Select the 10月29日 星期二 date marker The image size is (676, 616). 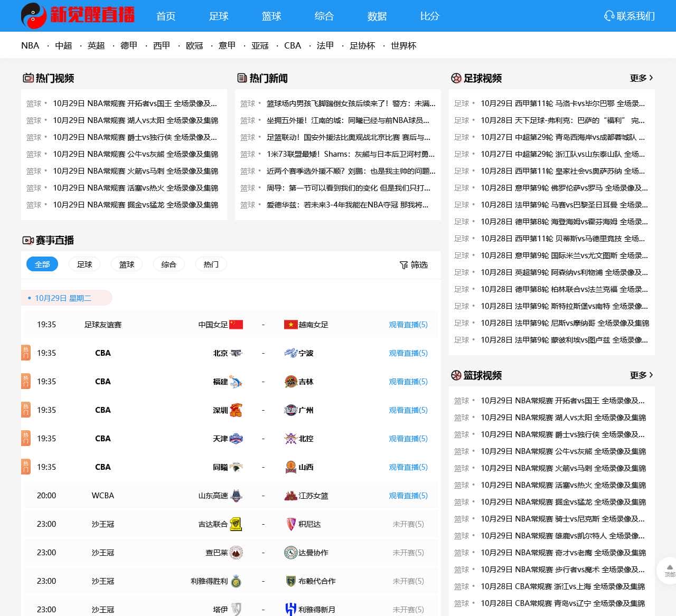point(63,298)
